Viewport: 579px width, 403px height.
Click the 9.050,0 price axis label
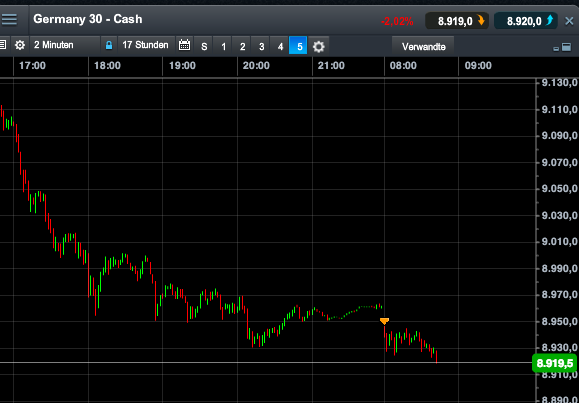click(559, 189)
